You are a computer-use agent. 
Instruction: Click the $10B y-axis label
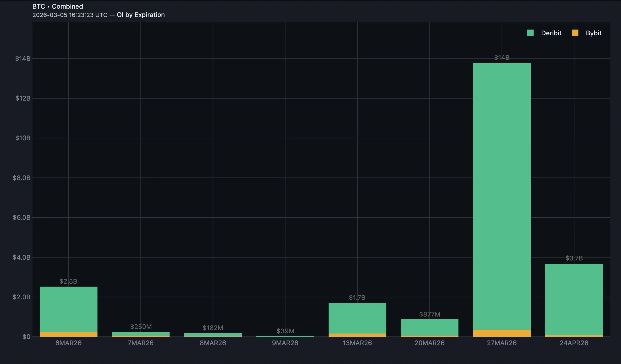click(x=23, y=138)
